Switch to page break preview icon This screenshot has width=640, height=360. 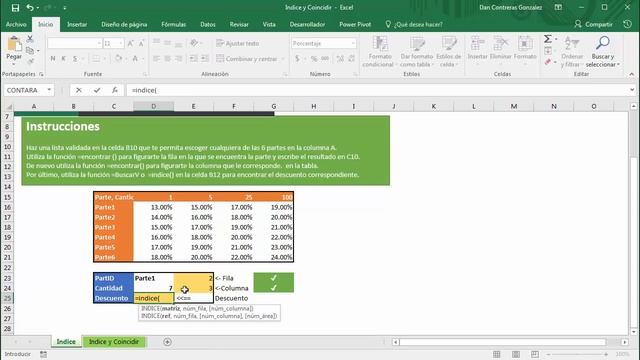click(535, 354)
